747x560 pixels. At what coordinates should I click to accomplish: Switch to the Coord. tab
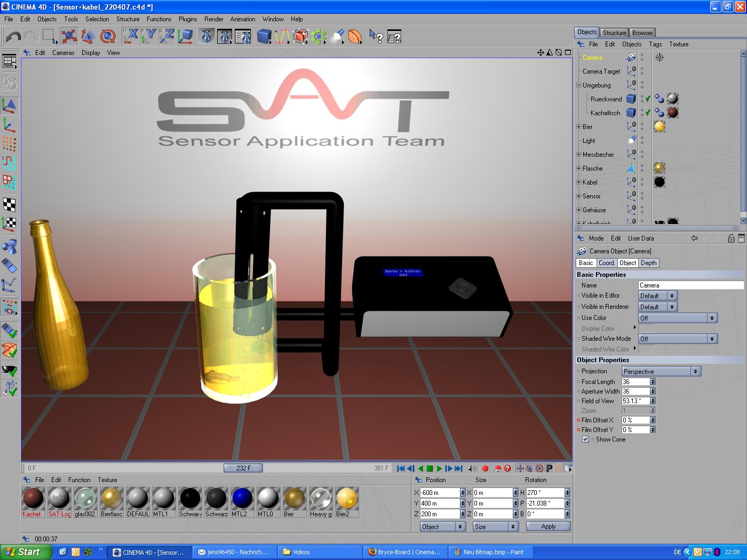(606, 263)
